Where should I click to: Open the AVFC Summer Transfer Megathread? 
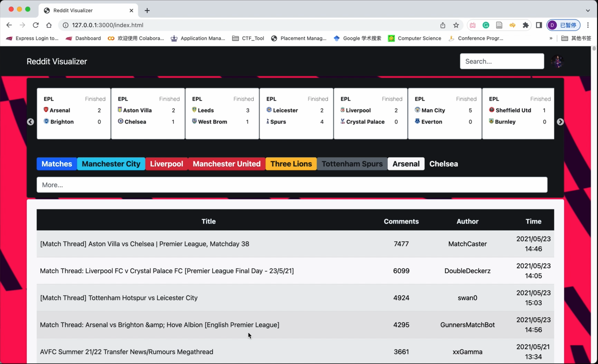(x=127, y=352)
